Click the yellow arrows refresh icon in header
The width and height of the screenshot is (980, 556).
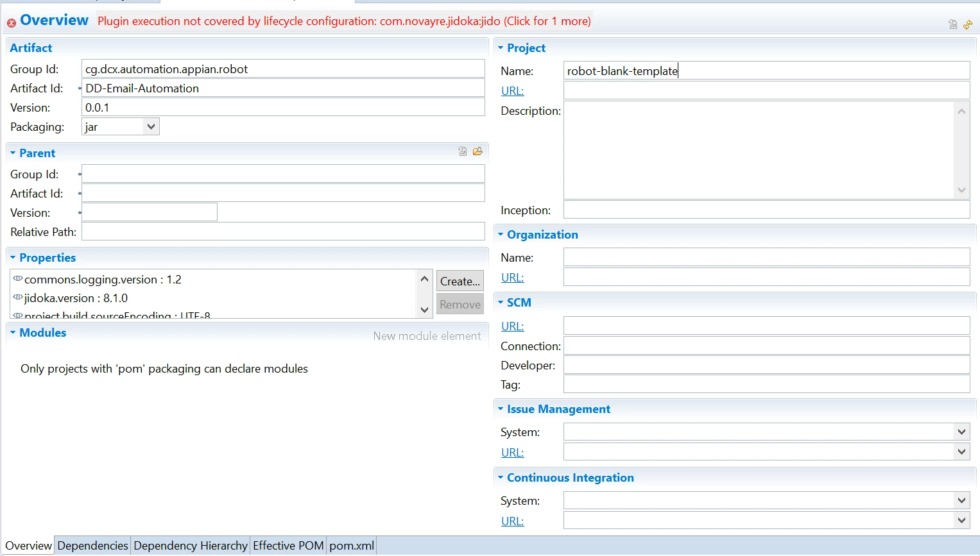[x=968, y=24]
